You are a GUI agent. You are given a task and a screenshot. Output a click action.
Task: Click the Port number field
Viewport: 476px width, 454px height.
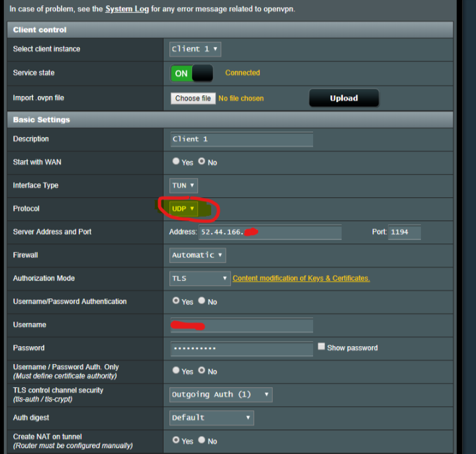pos(404,232)
